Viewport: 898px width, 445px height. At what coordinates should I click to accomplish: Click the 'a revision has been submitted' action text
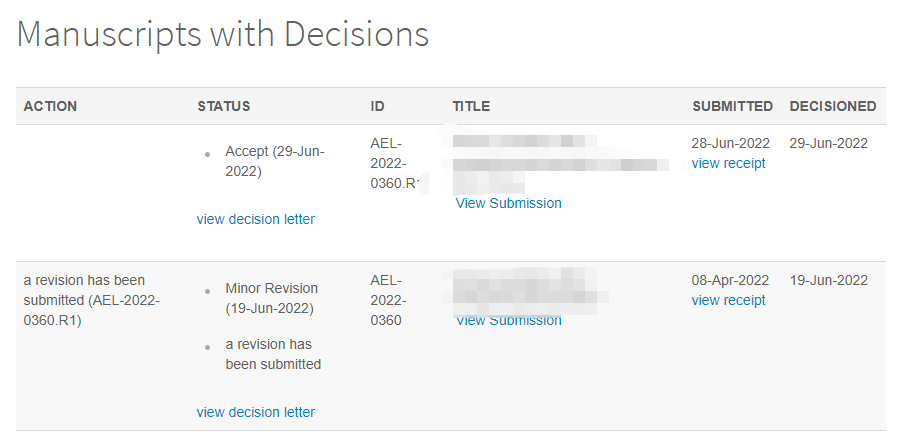(x=92, y=301)
